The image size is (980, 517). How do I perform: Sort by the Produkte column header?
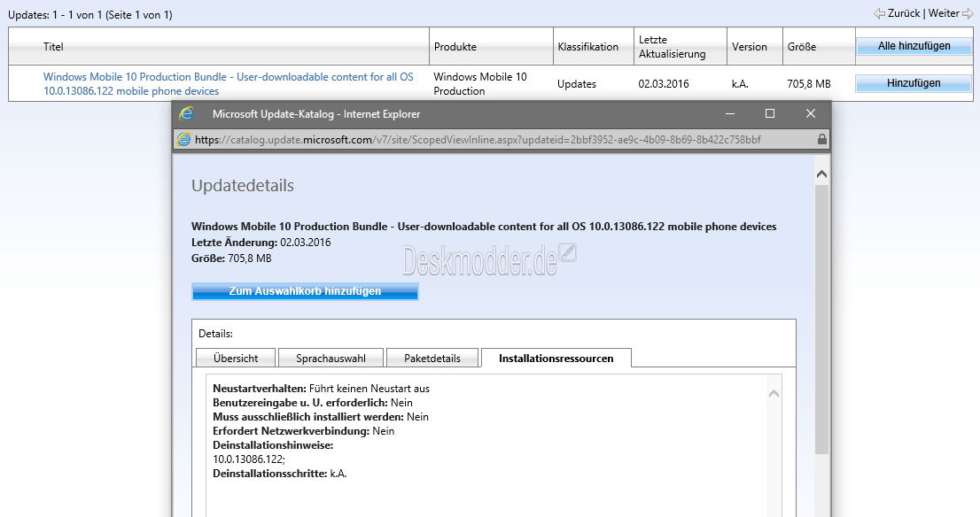tap(455, 47)
